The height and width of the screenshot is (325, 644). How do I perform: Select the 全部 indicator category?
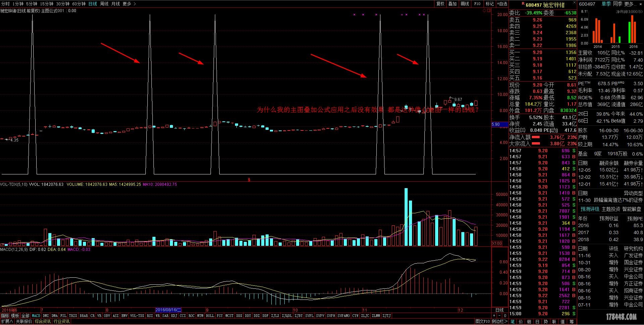click(26, 316)
